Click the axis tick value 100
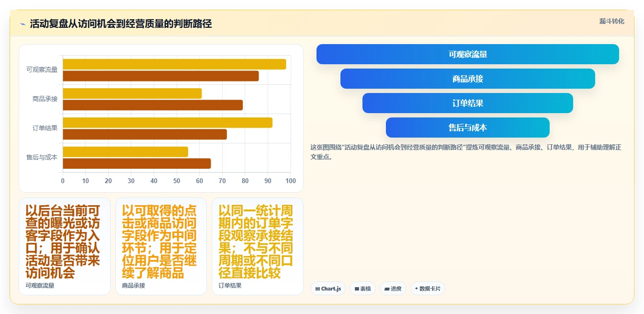 click(291, 181)
